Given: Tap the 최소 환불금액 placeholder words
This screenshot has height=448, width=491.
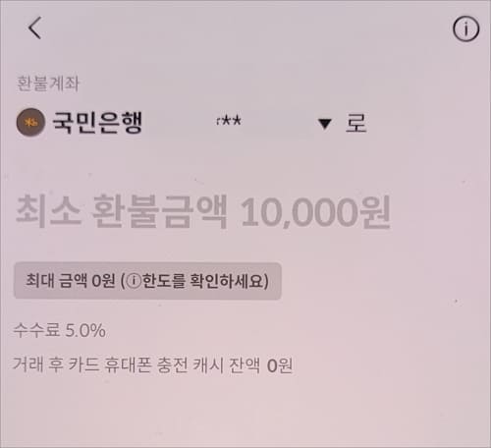Looking at the screenshot, I should tap(121, 211).
